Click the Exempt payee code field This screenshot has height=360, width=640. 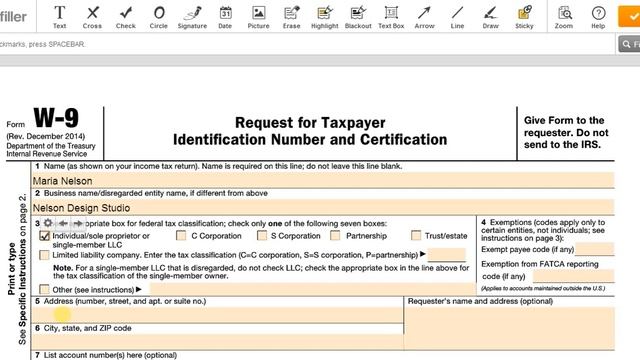595,249
